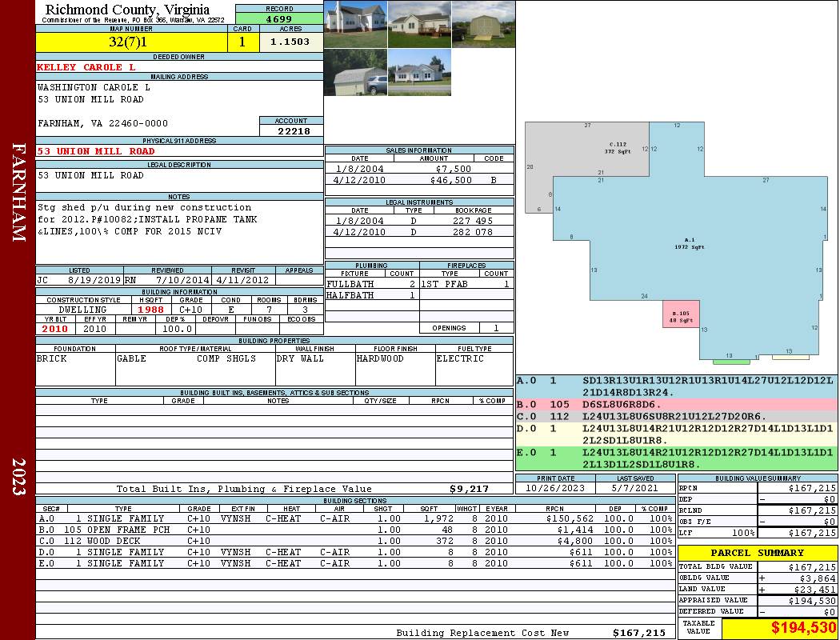Click record number 4699

[279, 18]
